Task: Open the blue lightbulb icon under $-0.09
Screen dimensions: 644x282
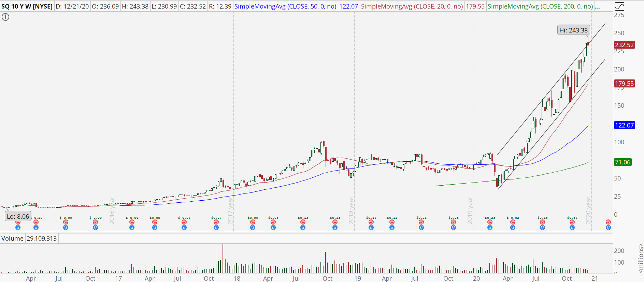Action: (95, 228)
